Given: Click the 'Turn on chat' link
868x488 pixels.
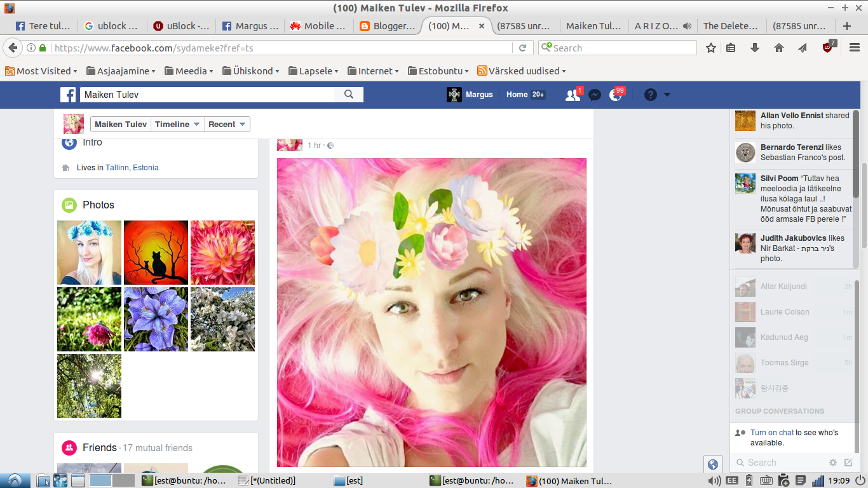Looking at the screenshot, I should click(x=772, y=433).
